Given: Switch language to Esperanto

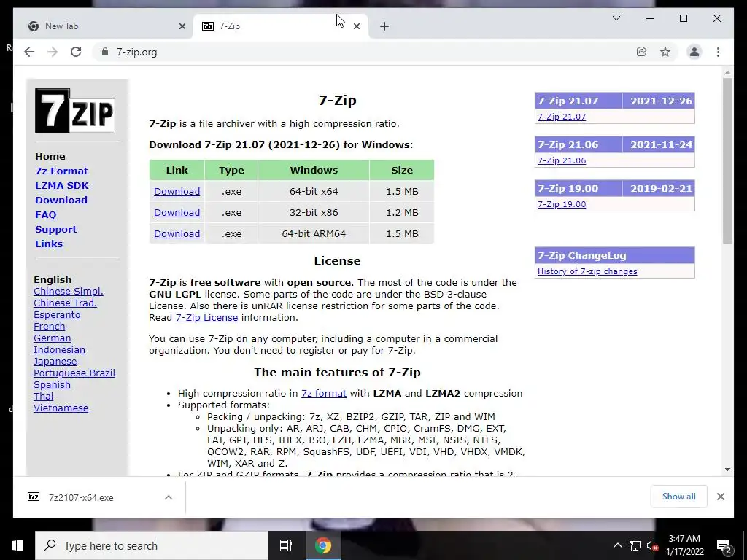Looking at the screenshot, I should tap(57, 315).
